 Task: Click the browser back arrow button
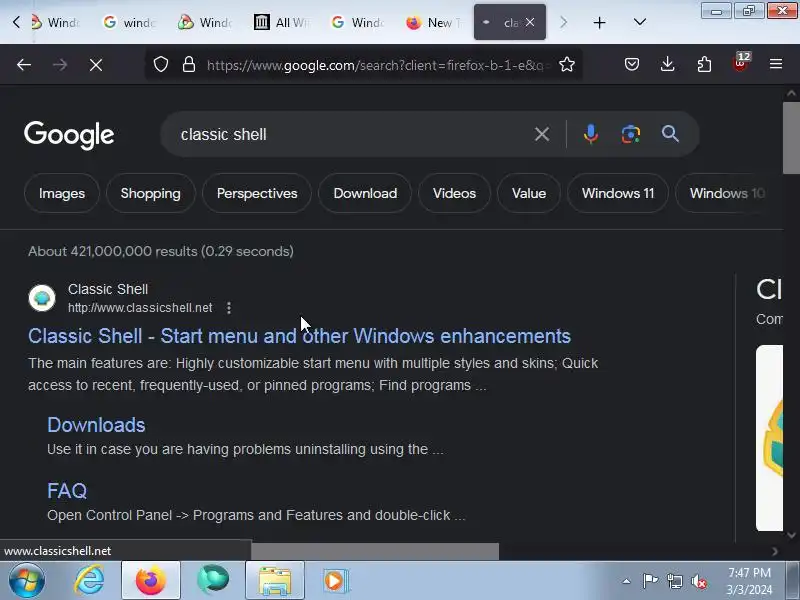24,65
